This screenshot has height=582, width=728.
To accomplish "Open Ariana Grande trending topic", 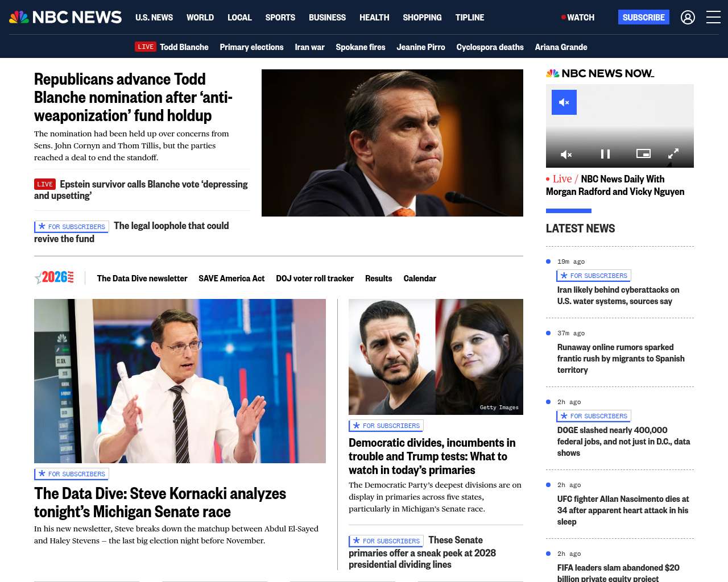I will [x=561, y=47].
